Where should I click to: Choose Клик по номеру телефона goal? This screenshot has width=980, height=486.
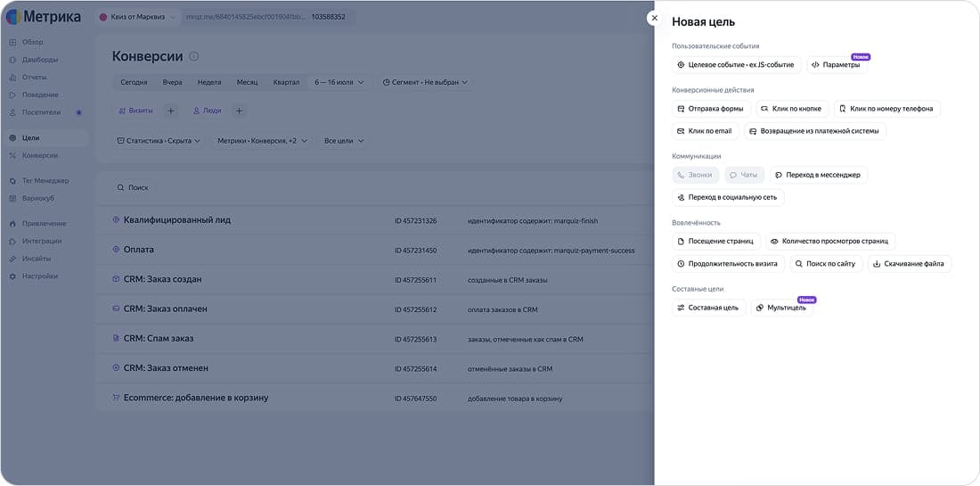886,108
